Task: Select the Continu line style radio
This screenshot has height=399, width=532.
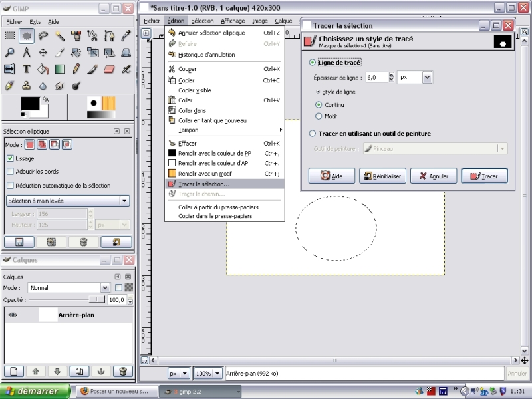Action: [x=319, y=105]
